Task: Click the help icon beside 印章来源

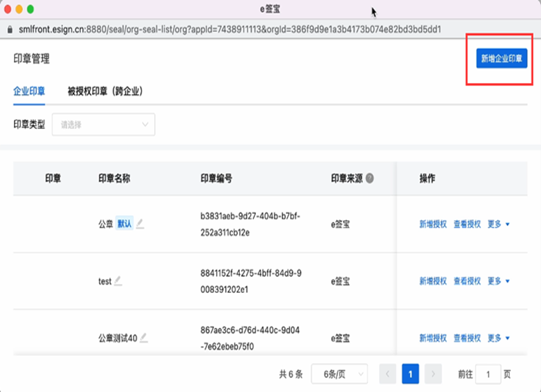Action: 369,179
